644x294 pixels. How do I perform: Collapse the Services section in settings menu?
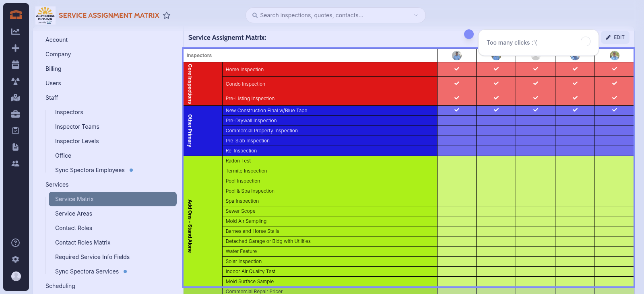pos(57,185)
